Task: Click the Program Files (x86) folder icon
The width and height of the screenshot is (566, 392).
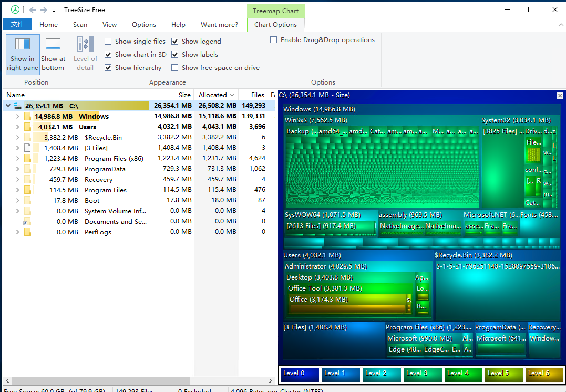Action: pos(27,158)
